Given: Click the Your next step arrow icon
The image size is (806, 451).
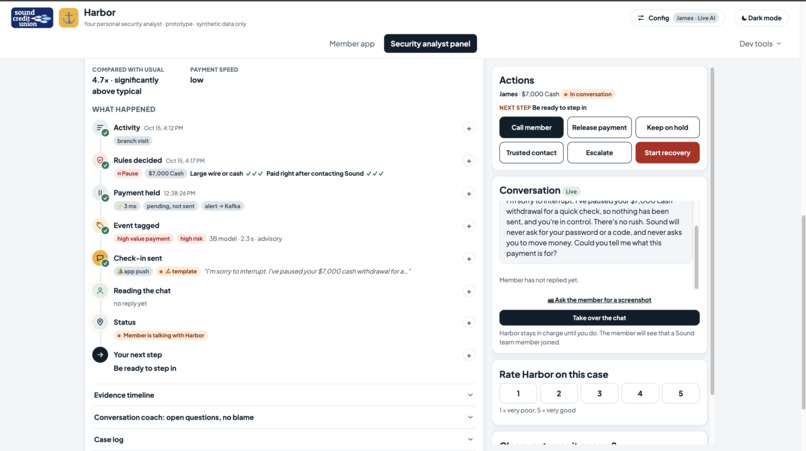Looking at the screenshot, I should pyautogui.click(x=100, y=355).
